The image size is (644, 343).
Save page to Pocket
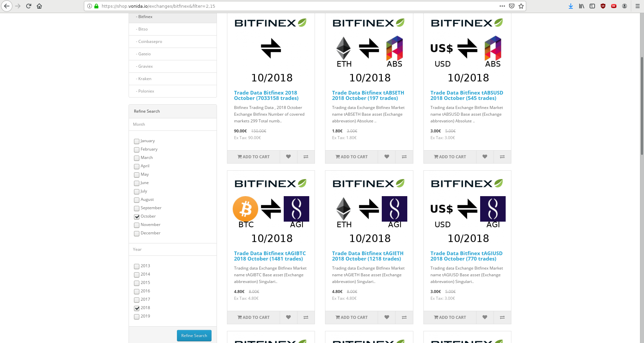(x=512, y=6)
